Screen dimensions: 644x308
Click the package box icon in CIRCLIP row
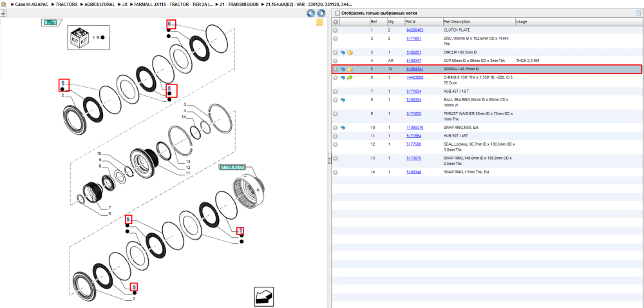click(x=350, y=53)
